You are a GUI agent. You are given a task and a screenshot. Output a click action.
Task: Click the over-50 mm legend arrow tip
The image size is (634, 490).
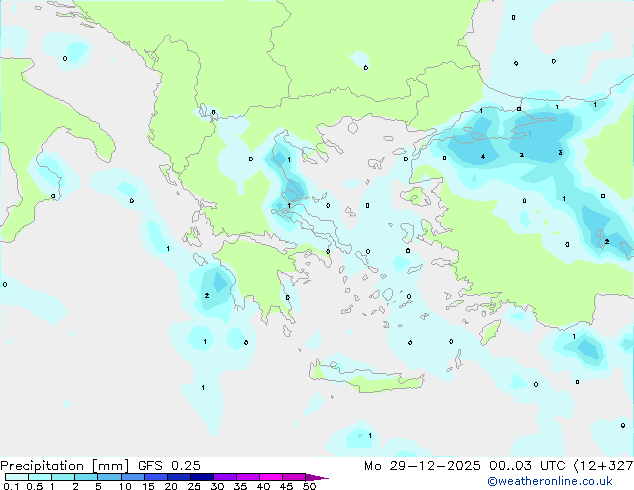click(317, 477)
